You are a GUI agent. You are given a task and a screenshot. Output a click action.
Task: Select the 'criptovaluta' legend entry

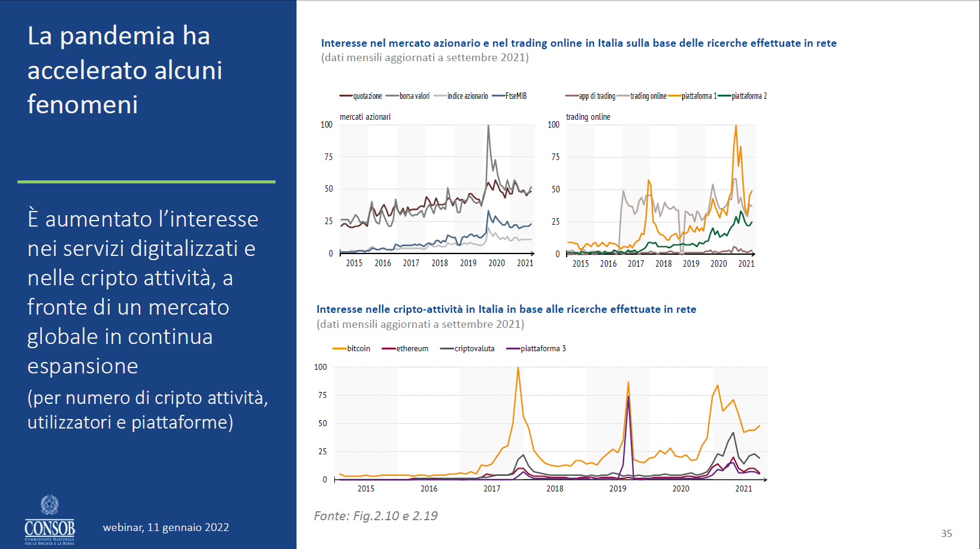(x=467, y=348)
